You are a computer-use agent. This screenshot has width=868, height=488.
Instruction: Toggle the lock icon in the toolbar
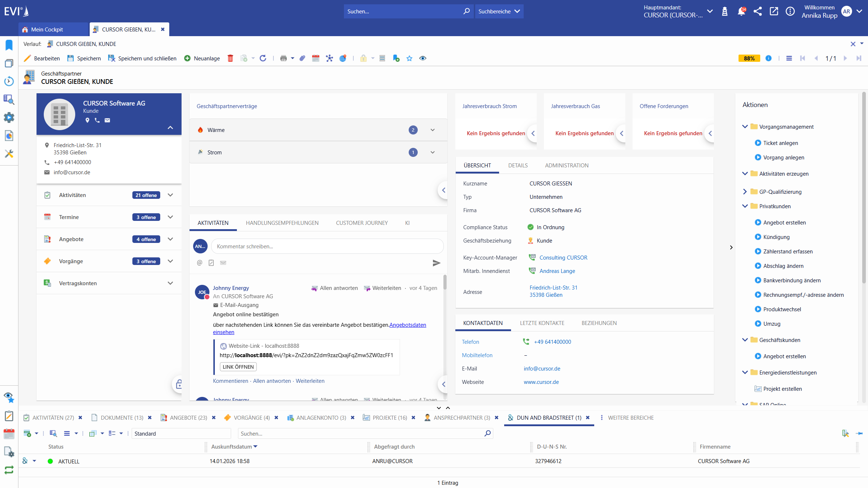(363, 58)
